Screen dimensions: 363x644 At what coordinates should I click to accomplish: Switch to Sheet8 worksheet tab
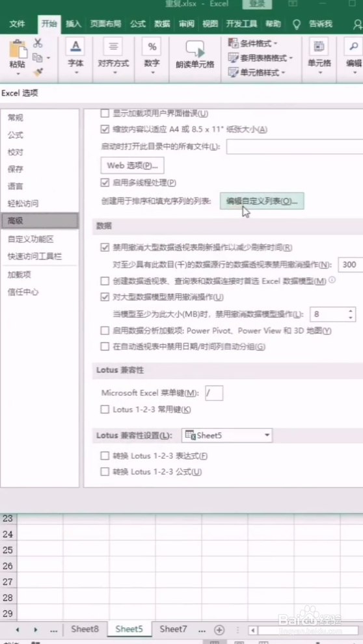click(x=85, y=629)
